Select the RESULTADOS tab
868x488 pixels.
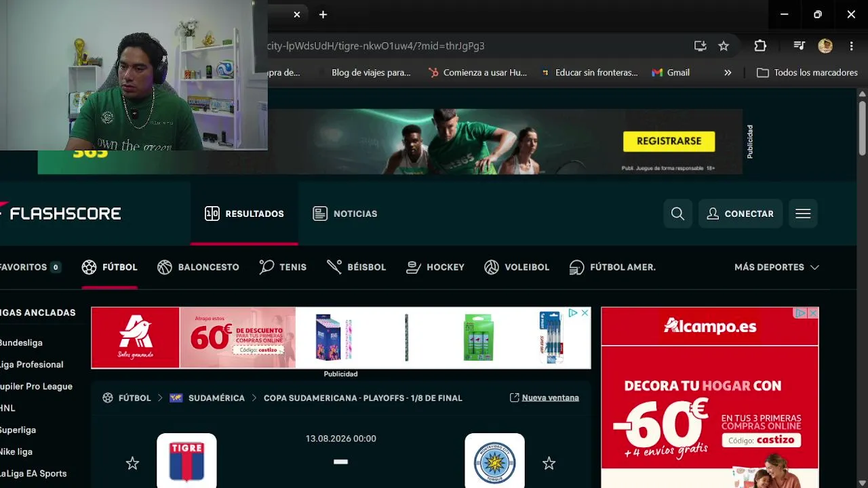click(x=244, y=213)
